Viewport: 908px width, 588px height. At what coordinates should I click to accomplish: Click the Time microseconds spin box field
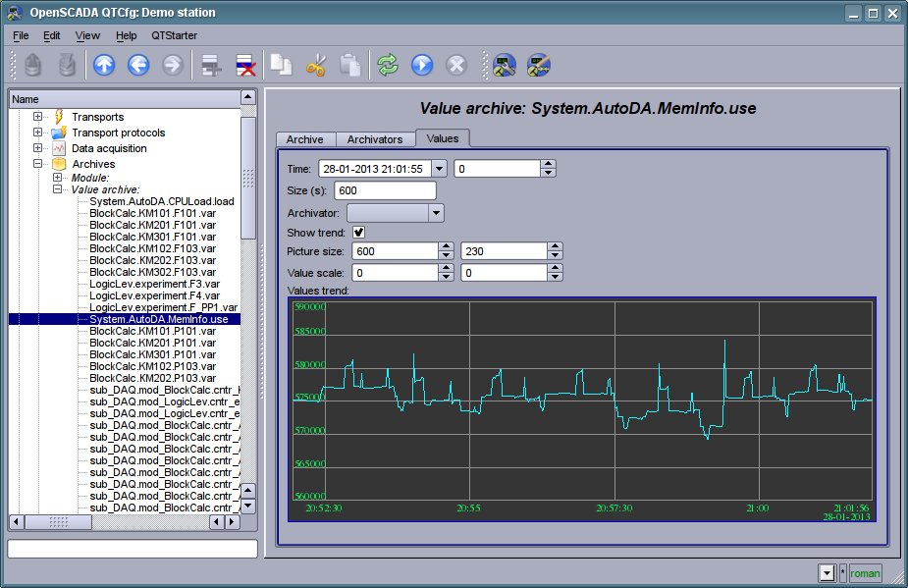497,169
